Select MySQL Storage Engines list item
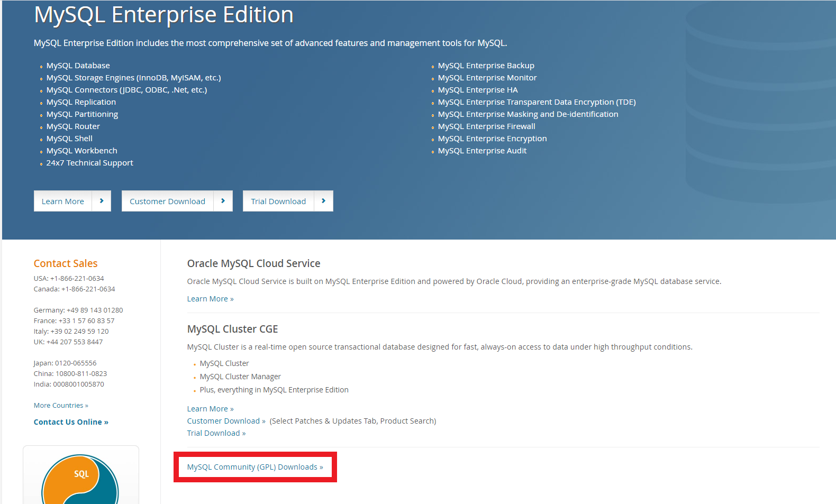This screenshot has height=504, width=836. 134,78
